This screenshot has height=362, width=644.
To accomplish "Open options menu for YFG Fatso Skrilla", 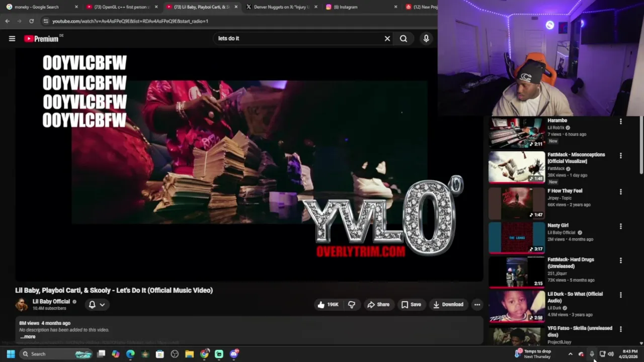I will pyautogui.click(x=620, y=329).
